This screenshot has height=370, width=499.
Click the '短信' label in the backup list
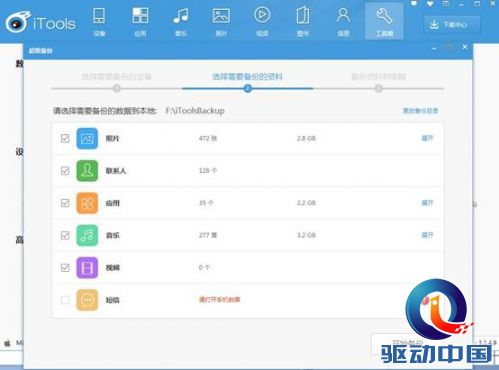[x=113, y=300]
